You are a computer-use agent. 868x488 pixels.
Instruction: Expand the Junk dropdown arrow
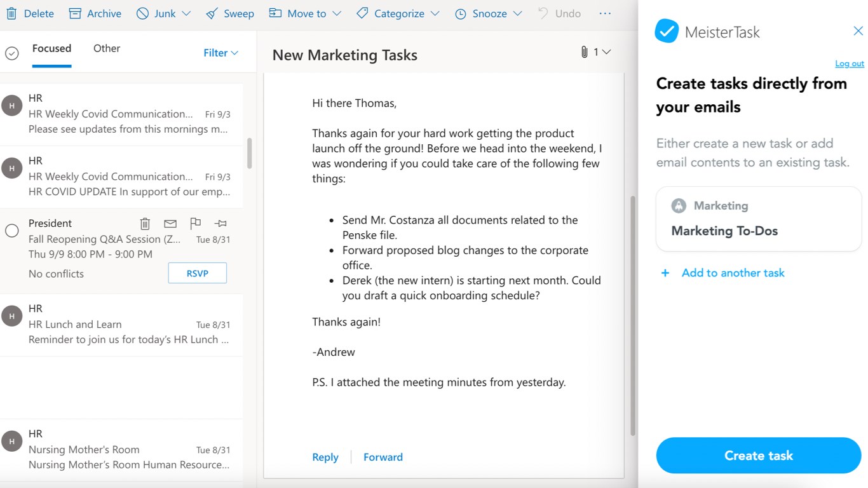point(186,13)
